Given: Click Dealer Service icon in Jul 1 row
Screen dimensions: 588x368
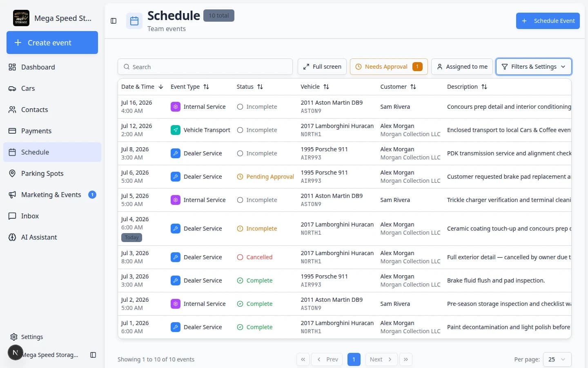Looking at the screenshot, I should click(x=176, y=327).
